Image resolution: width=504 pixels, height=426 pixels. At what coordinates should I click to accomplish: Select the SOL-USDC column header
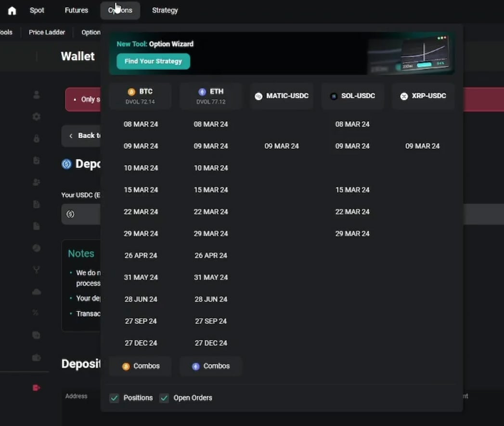(x=352, y=96)
